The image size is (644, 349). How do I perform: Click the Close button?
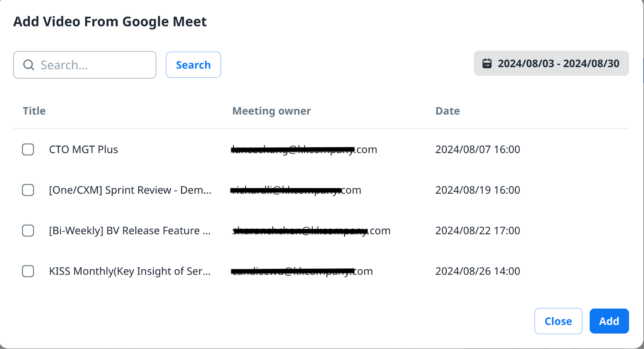[558, 321]
